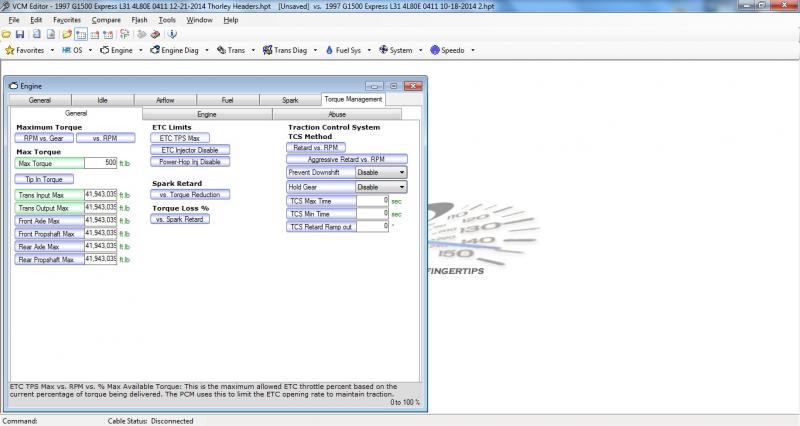
Task: Open the Maximum Torque vs. RPM table
Action: 105,138
